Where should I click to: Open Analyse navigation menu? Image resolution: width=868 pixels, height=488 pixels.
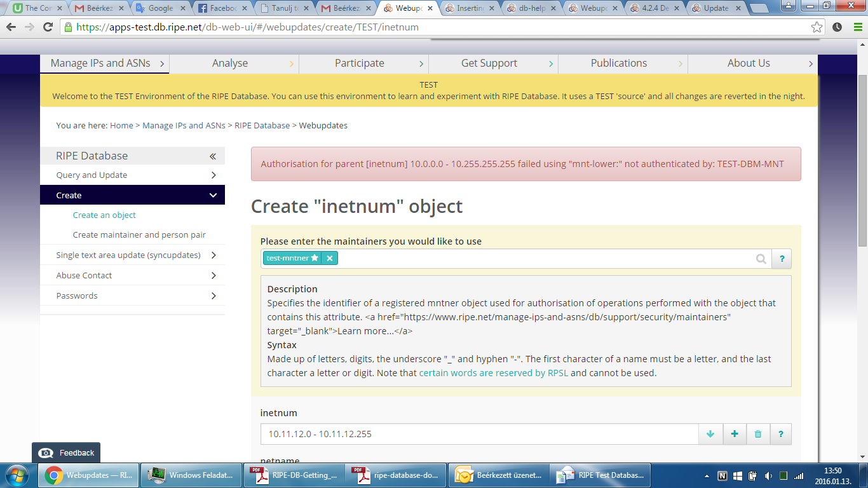234,63
